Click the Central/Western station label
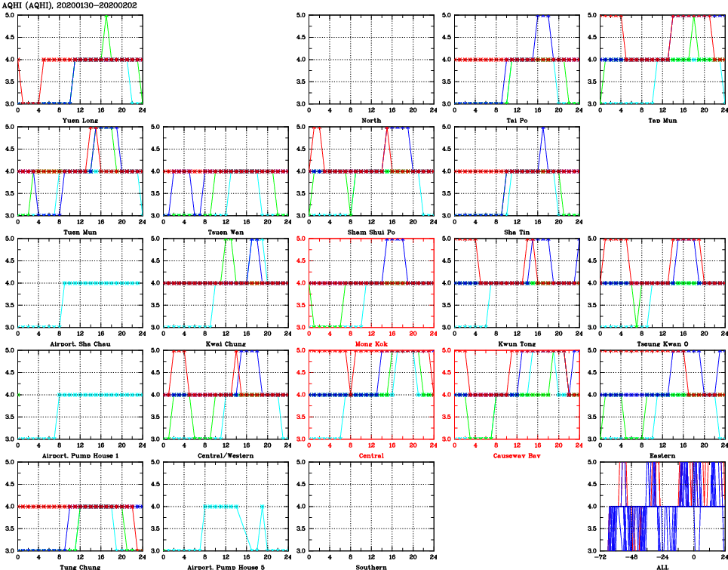728x570 pixels. click(x=226, y=455)
